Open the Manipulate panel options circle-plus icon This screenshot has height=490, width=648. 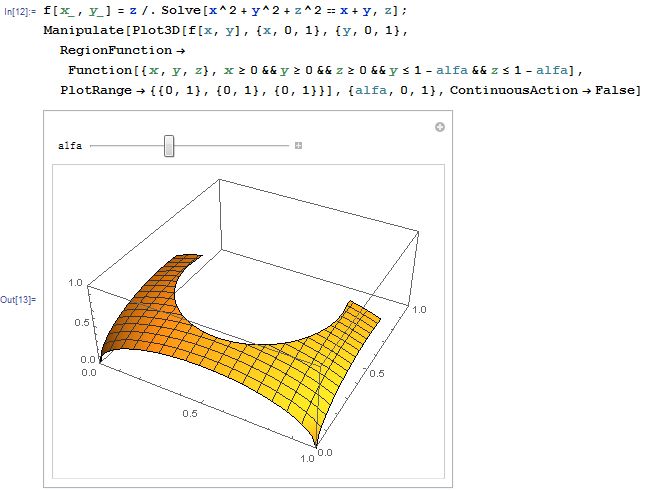point(440,127)
